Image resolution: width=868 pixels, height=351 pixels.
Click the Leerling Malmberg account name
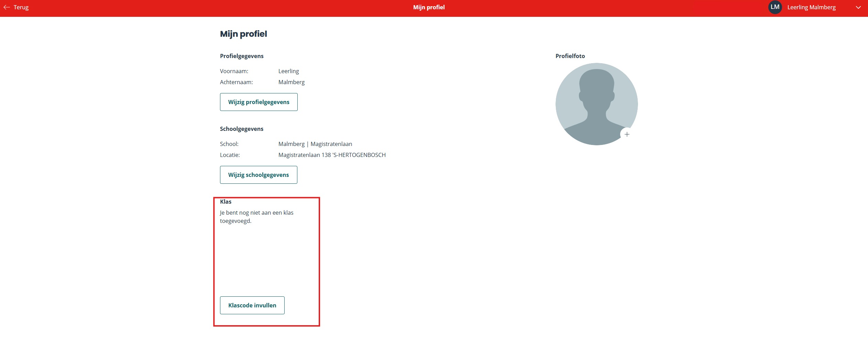click(811, 7)
